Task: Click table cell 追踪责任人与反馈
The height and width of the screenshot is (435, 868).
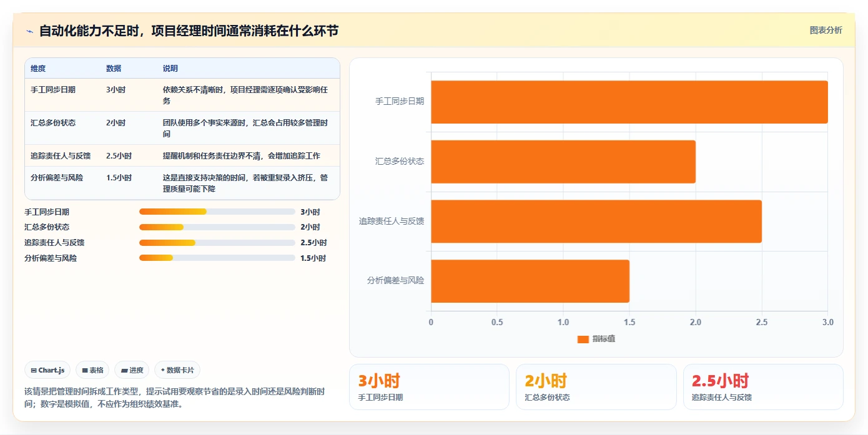Action: click(x=61, y=155)
